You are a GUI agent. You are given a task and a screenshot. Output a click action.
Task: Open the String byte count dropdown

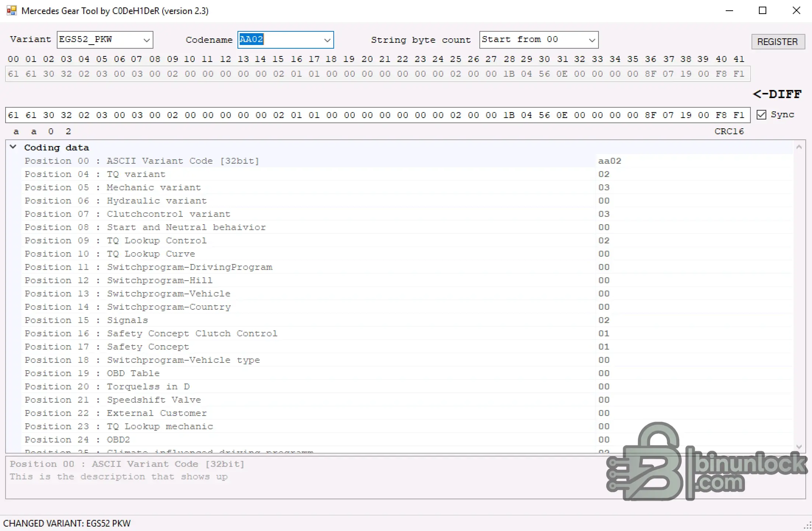pyautogui.click(x=539, y=40)
